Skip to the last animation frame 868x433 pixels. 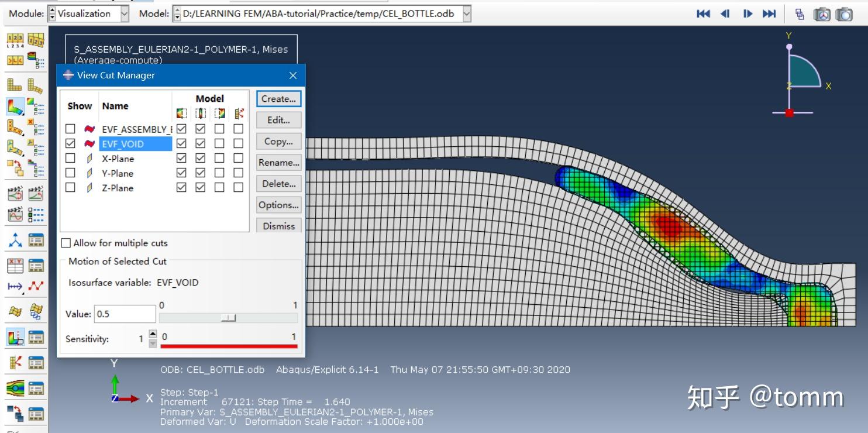(x=770, y=13)
